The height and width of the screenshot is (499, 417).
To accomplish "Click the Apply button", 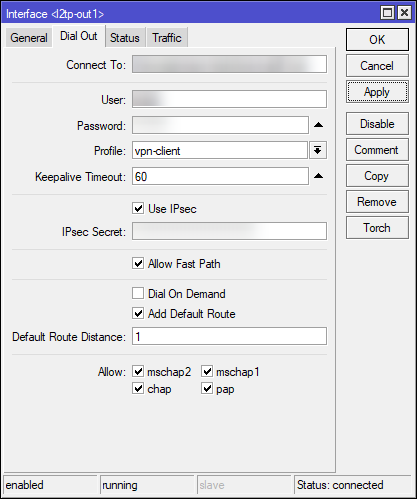I will coord(377,92).
